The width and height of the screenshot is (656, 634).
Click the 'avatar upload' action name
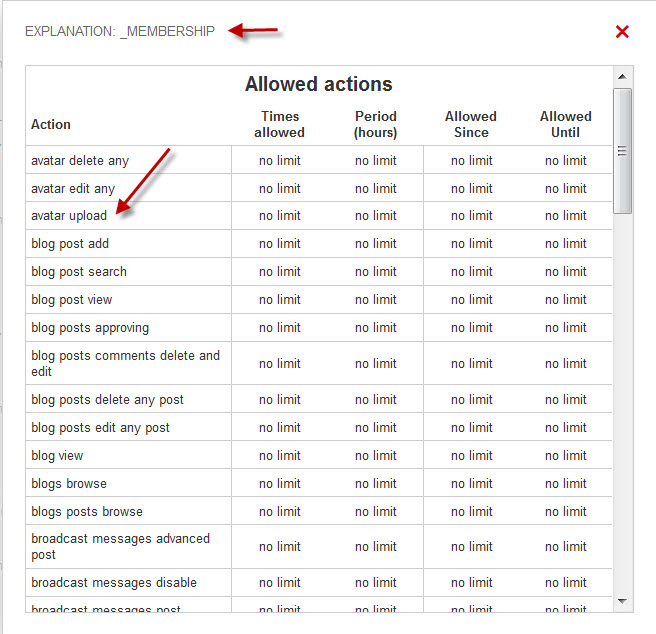click(69, 215)
